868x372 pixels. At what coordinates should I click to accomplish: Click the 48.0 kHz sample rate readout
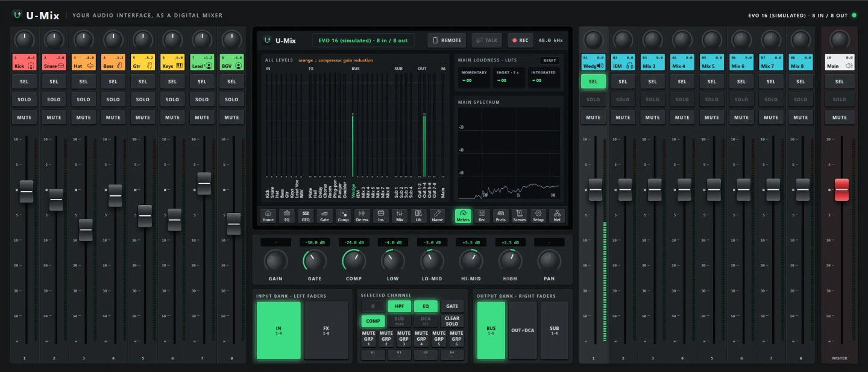(x=550, y=40)
